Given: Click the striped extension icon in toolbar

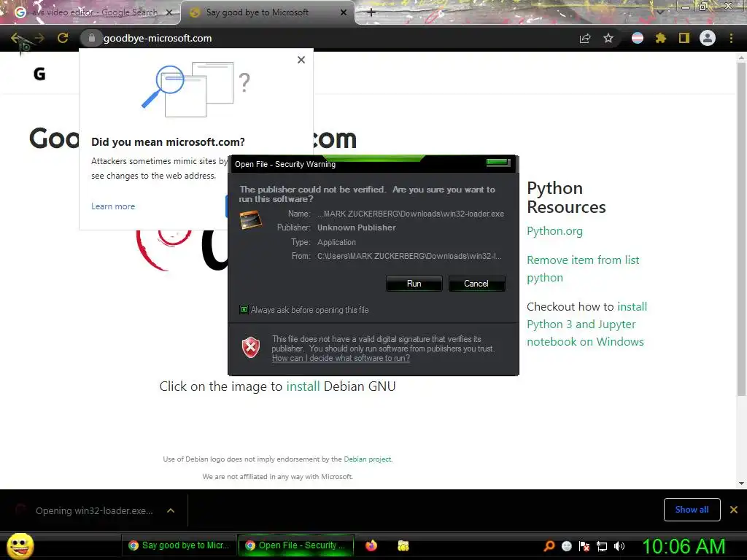Looking at the screenshot, I should [x=638, y=38].
